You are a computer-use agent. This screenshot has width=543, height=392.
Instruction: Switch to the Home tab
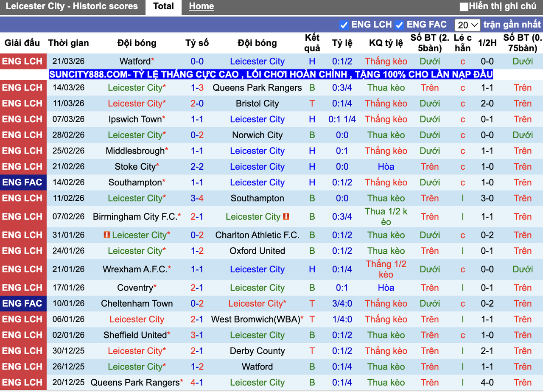coord(201,6)
